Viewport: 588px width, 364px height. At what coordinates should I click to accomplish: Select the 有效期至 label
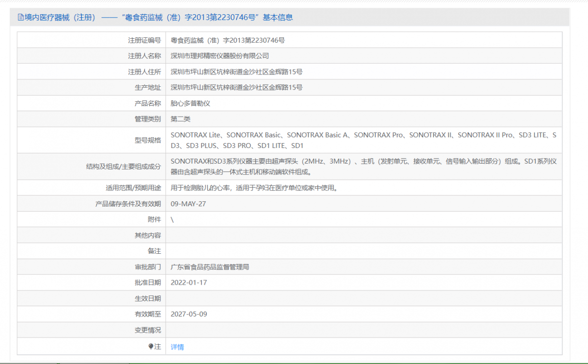(148, 314)
